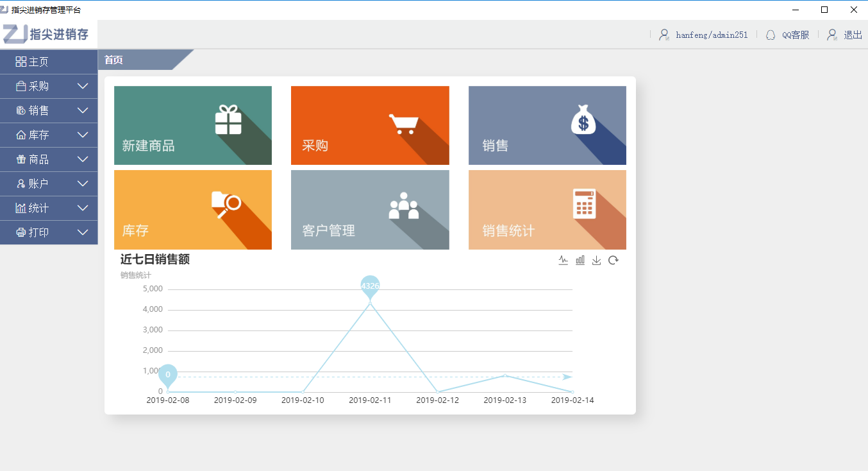The height and width of the screenshot is (471, 868).
Task: Click the 4326 peak marker on chart
Action: point(370,286)
